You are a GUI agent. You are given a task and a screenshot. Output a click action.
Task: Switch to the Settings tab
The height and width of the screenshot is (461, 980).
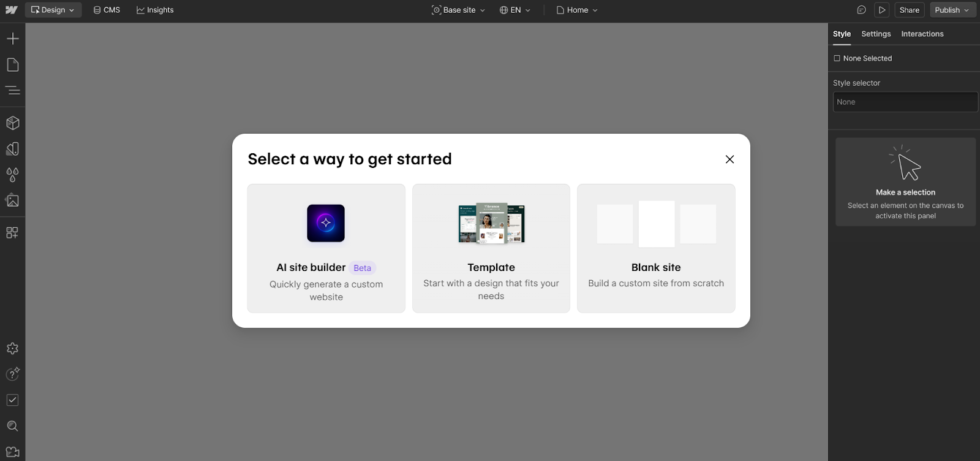pos(876,34)
